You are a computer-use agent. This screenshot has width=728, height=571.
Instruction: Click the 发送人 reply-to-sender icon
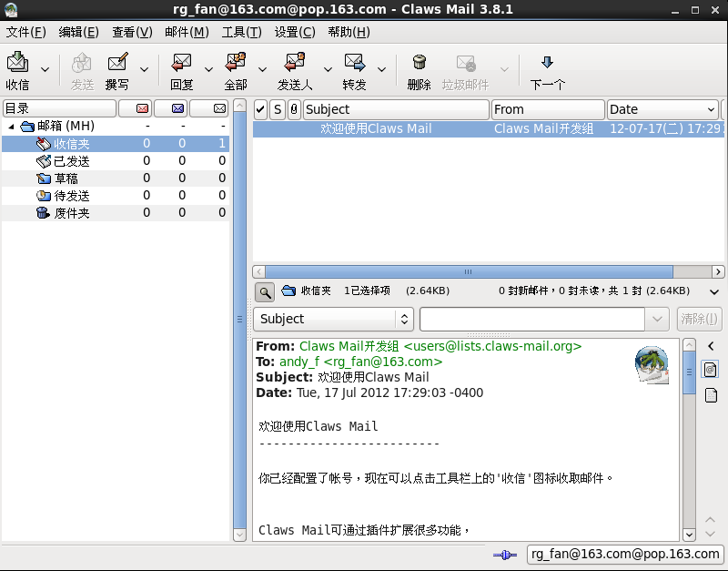[x=295, y=62]
